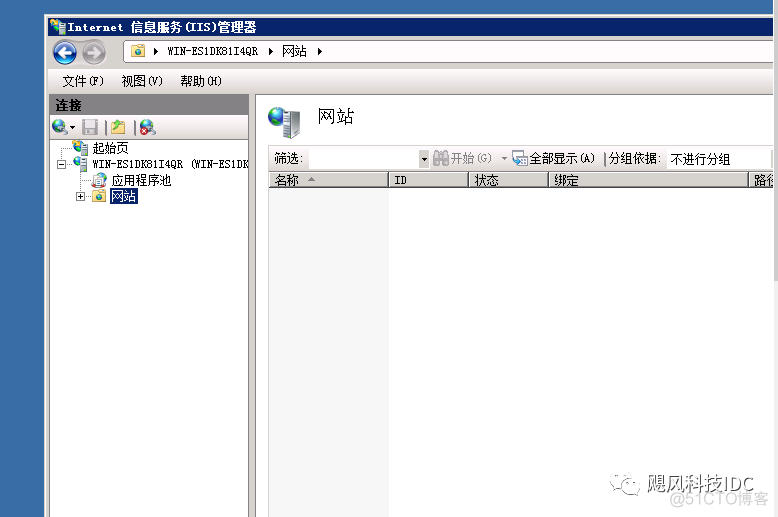Image resolution: width=778 pixels, height=517 pixels.
Task: Select WIN-ES1DK81I4QR in the address breadcrumb
Action: point(212,51)
